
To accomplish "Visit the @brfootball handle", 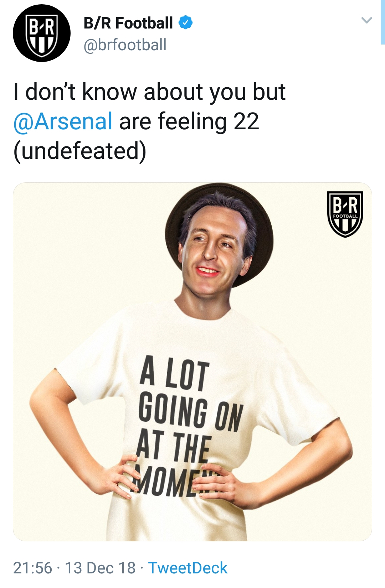I will pos(125,45).
